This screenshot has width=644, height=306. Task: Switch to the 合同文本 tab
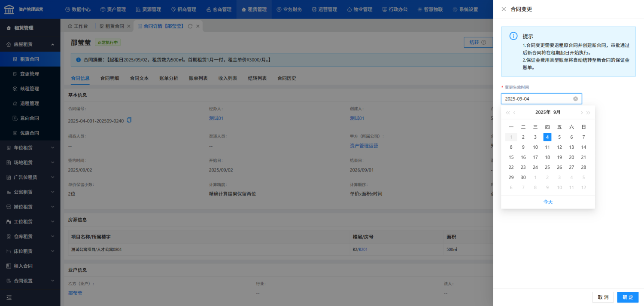click(x=139, y=78)
